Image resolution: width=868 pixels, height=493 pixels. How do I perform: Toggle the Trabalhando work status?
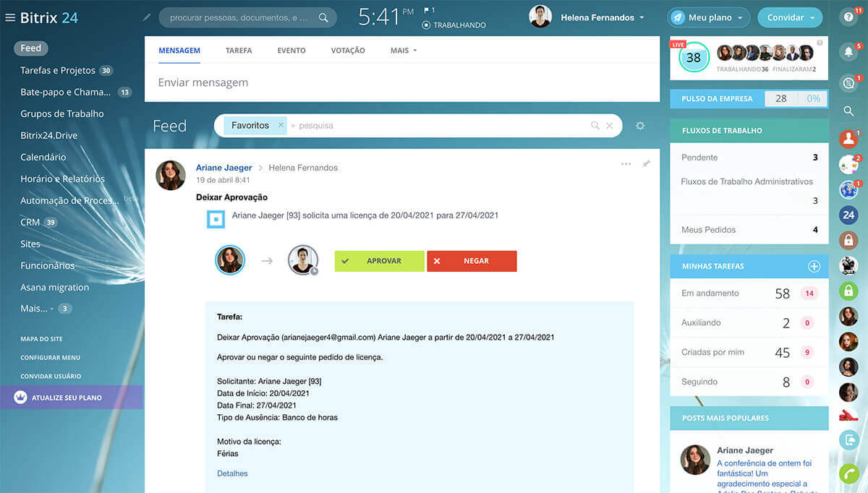(454, 25)
